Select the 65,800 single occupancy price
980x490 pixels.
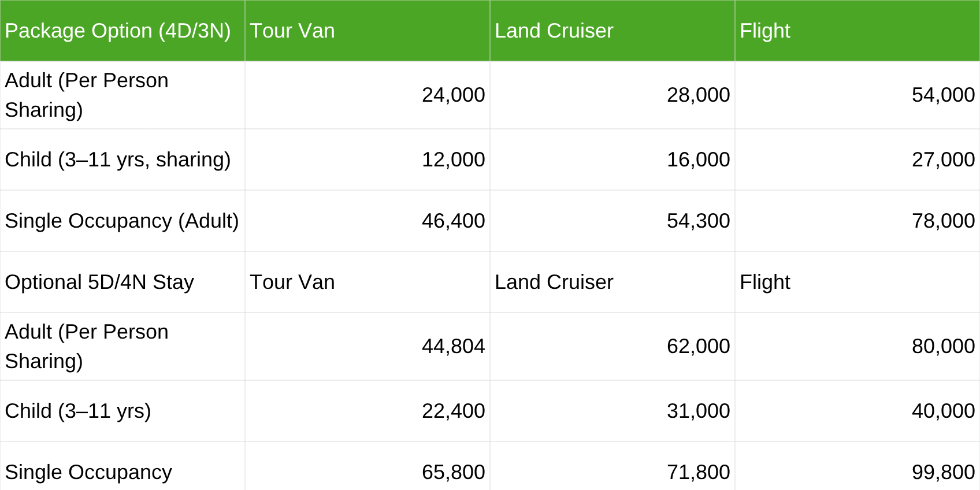[x=453, y=472]
